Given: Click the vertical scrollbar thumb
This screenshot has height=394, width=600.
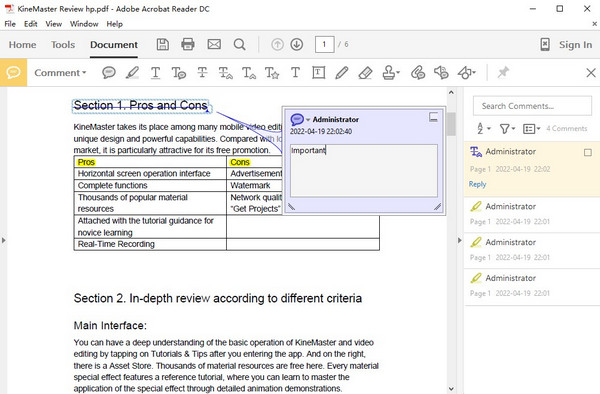Looking at the screenshot, I should click(451, 124).
